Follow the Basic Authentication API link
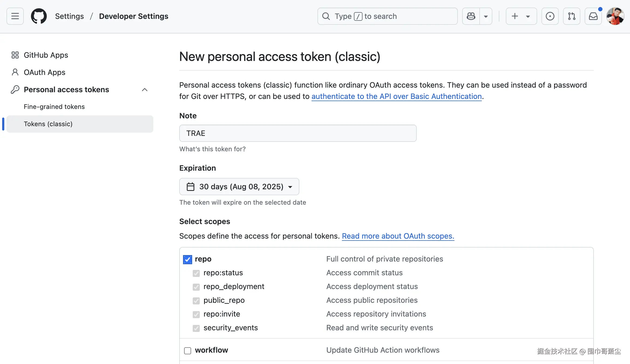The image size is (630, 364). click(x=397, y=96)
